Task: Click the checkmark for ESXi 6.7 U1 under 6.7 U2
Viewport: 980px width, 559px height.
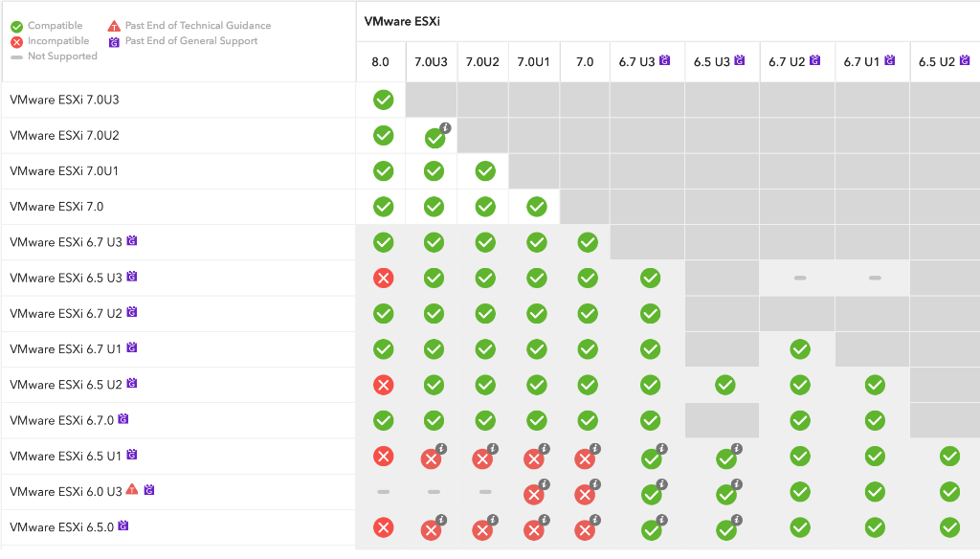Action: tap(800, 349)
